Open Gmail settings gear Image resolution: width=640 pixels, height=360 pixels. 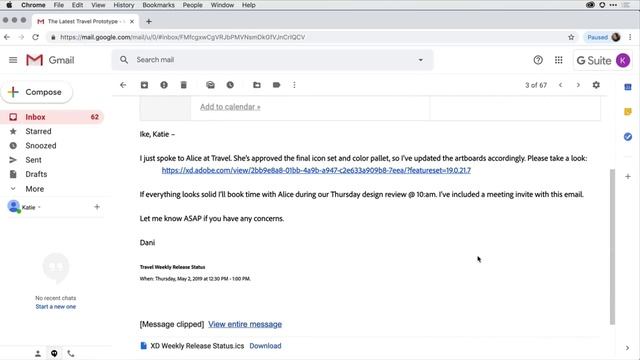(x=596, y=85)
